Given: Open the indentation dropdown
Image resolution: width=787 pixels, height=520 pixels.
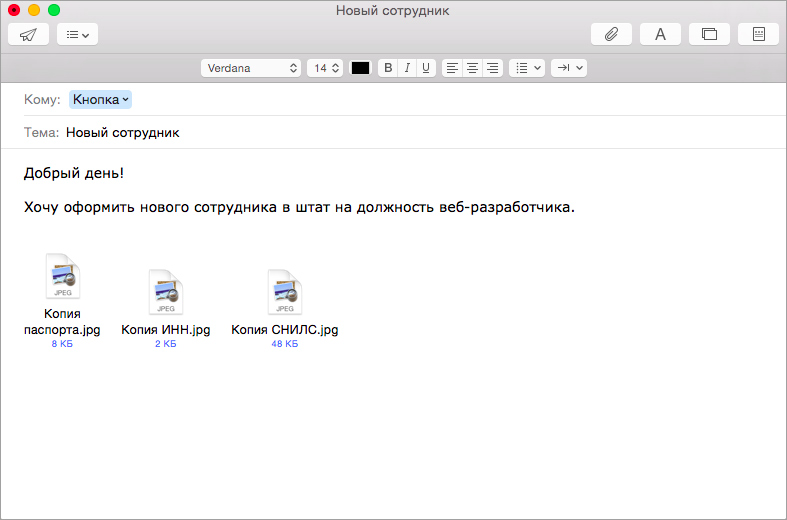Looking at the screenshot, I should click(568, 68).
